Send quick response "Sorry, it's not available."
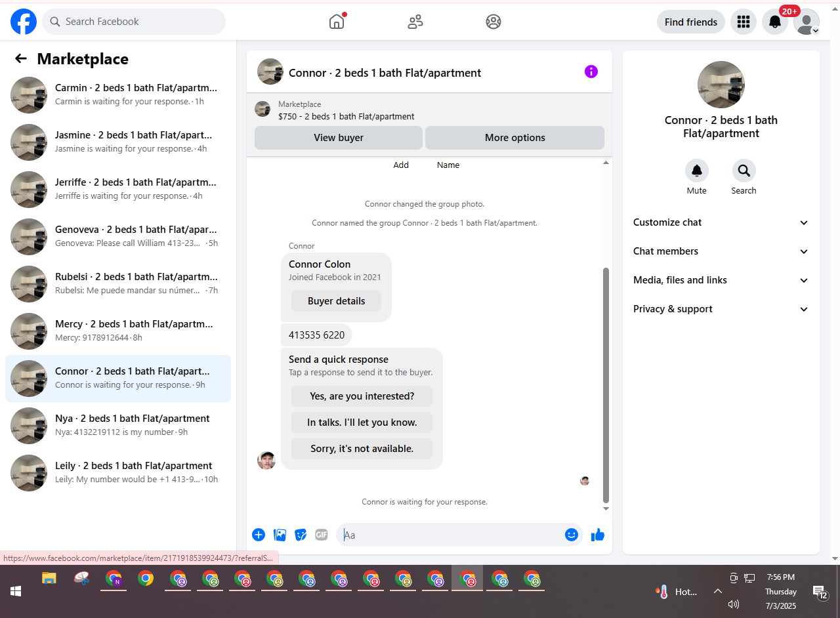840x618 pixels. click(362, 449)
